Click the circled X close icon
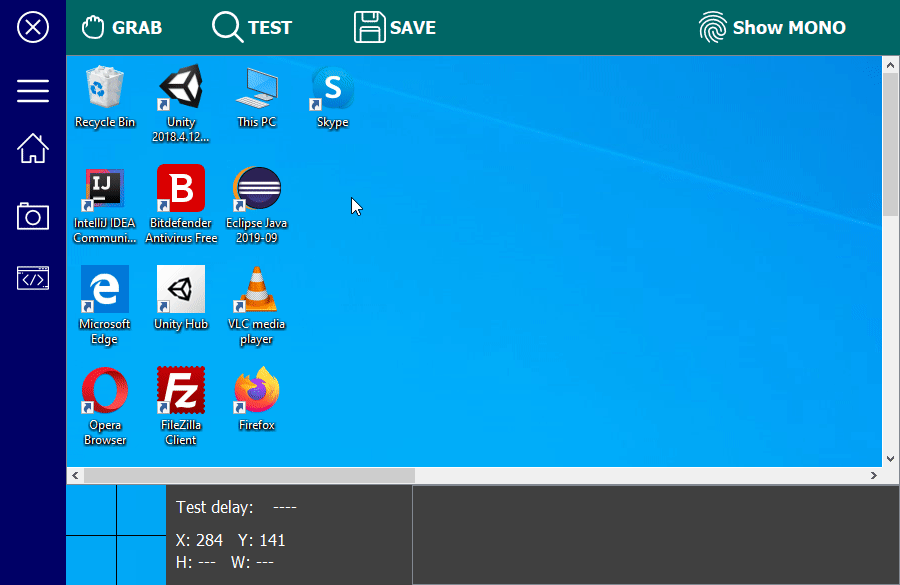This screenshot has width=900, height=585. [33, 27]
